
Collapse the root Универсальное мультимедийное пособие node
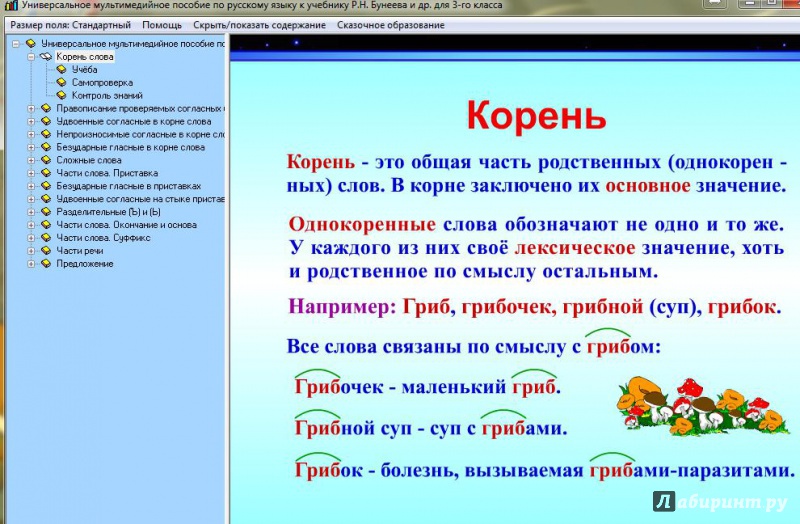(x=16, y=44)
